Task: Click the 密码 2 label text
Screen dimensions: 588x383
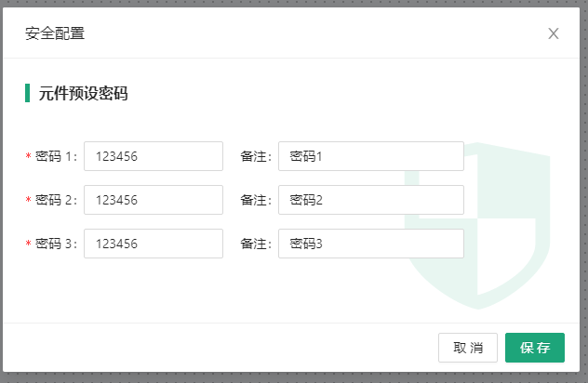Action: coord(55,200)
